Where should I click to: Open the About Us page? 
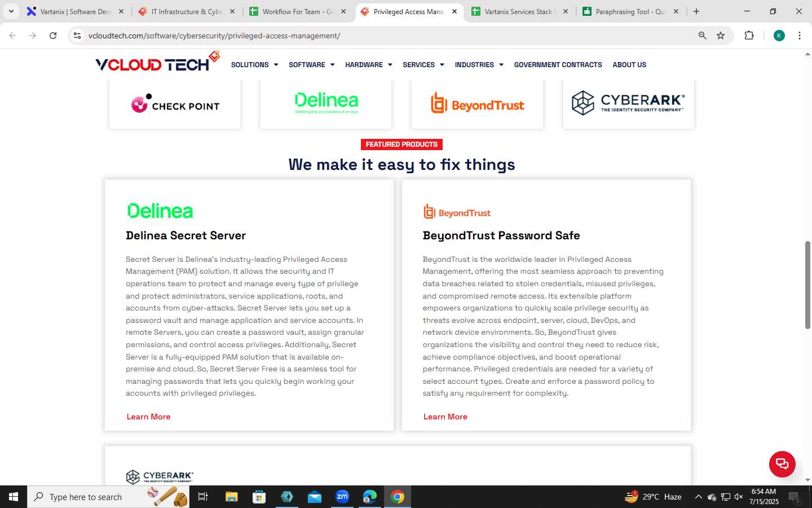pos(629,65)
